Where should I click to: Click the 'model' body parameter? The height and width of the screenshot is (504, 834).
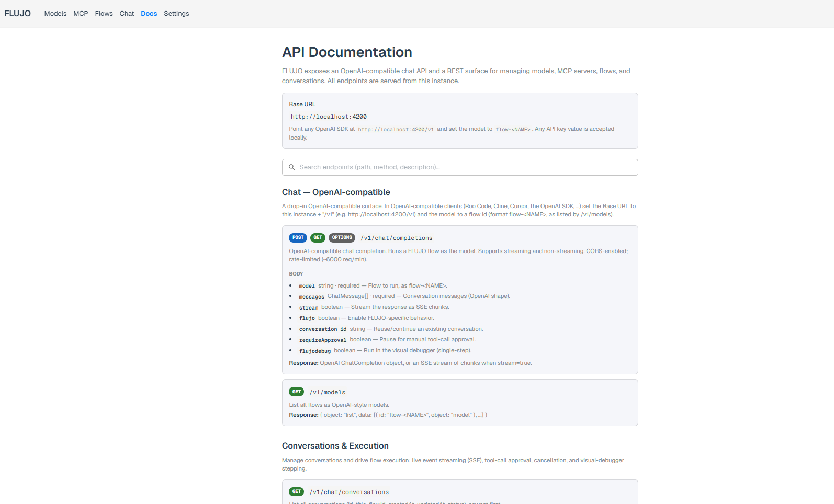(x=307, y=286)
